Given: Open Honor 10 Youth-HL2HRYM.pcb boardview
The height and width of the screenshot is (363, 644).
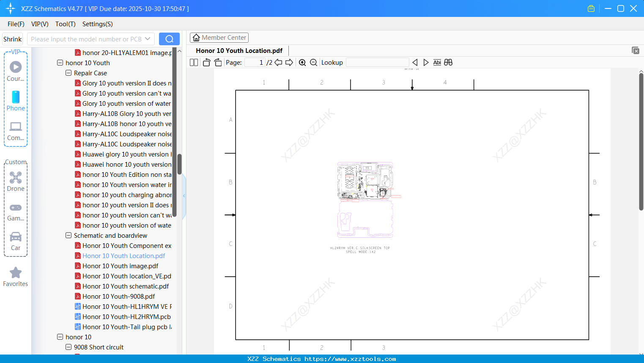Looking at the screenshot, I should pos(126,316).
